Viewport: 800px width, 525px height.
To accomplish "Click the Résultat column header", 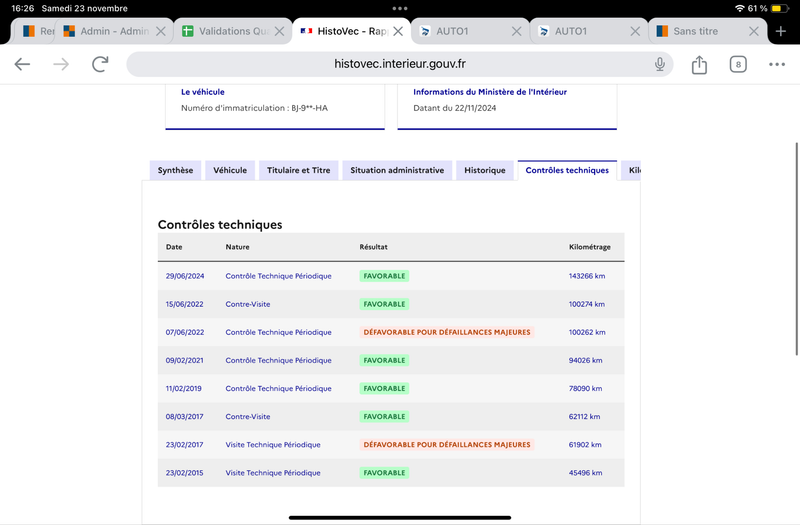I will coord(373,247).
